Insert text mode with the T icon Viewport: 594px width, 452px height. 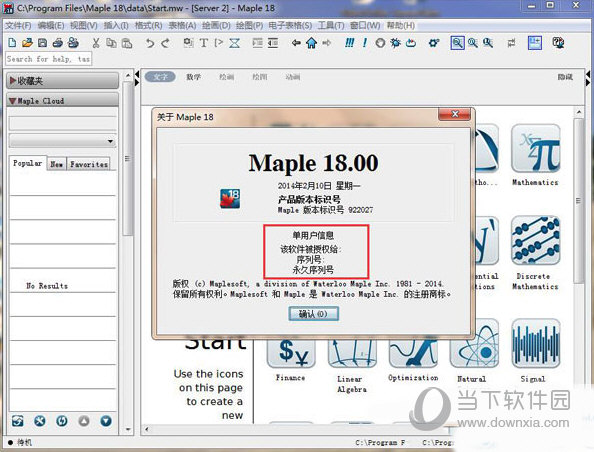(x=204, y=43)
